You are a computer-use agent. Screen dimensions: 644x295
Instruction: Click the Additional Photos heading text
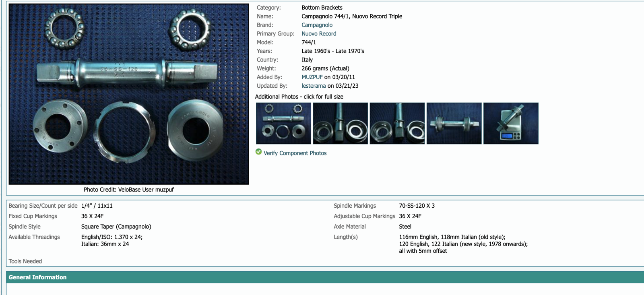[x=299, y=97]
